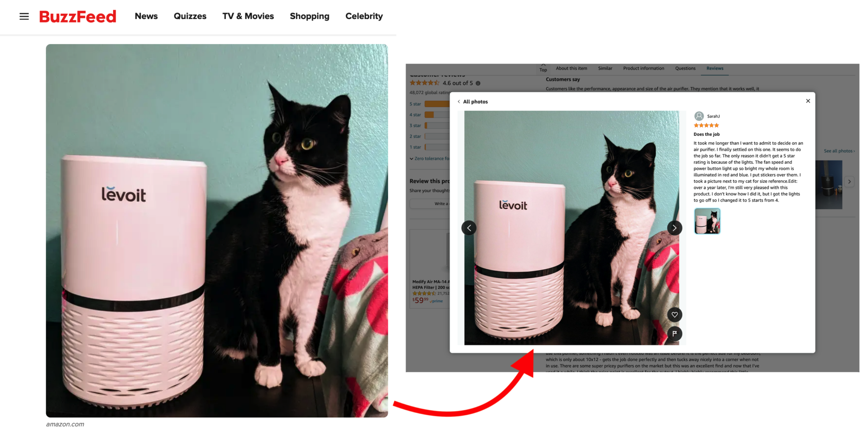Advance to the next review photo
Screen dimensions: 868x434
point(675,228)
